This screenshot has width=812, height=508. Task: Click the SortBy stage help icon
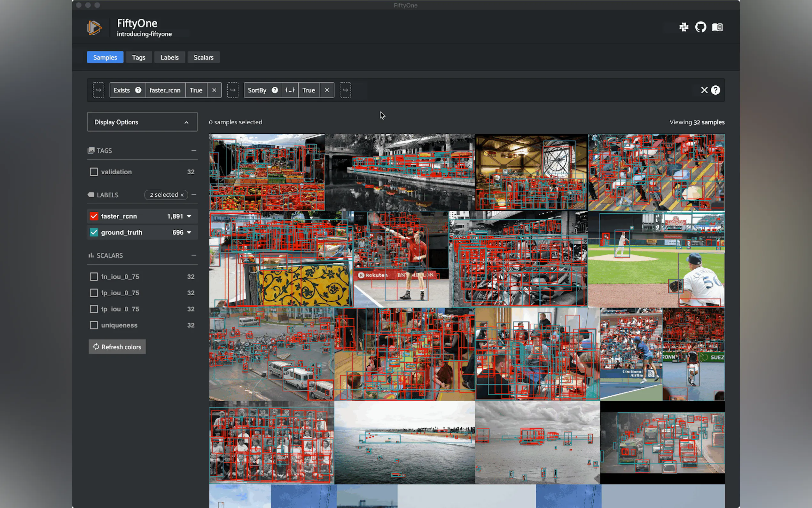coord(275,90)
